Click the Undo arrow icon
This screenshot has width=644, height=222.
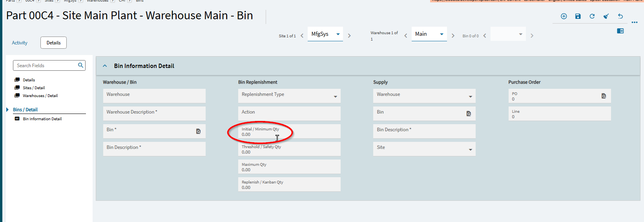tap(620, 16)
